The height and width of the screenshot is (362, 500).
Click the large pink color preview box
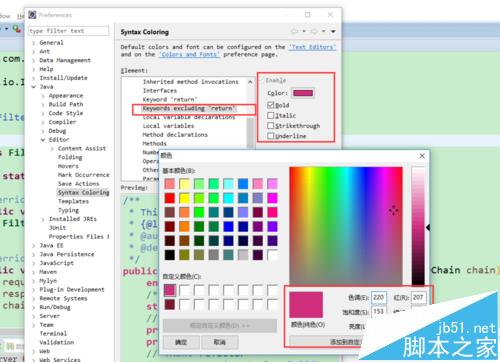306,305
